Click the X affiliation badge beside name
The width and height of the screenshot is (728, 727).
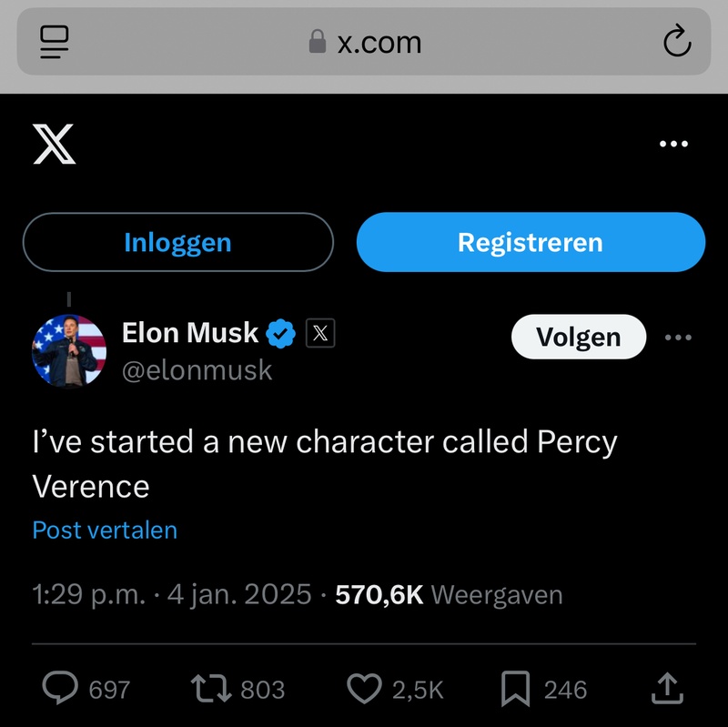319,334
